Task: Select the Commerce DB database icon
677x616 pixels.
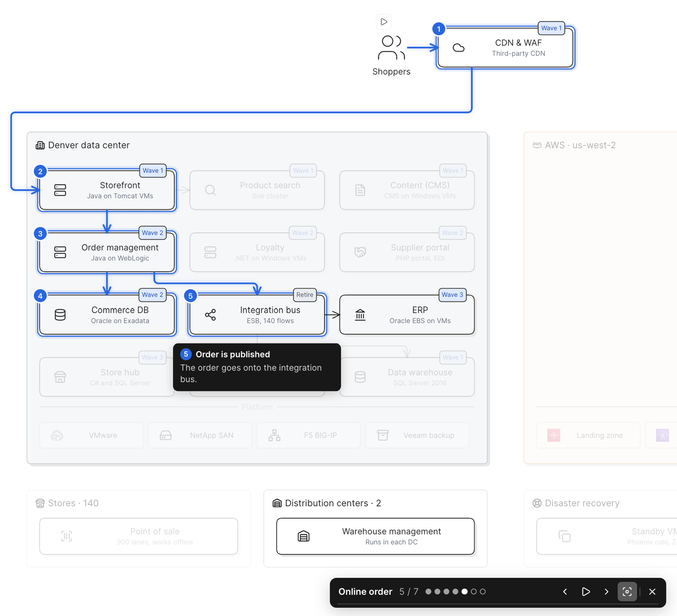Action: tap(60, 315)
